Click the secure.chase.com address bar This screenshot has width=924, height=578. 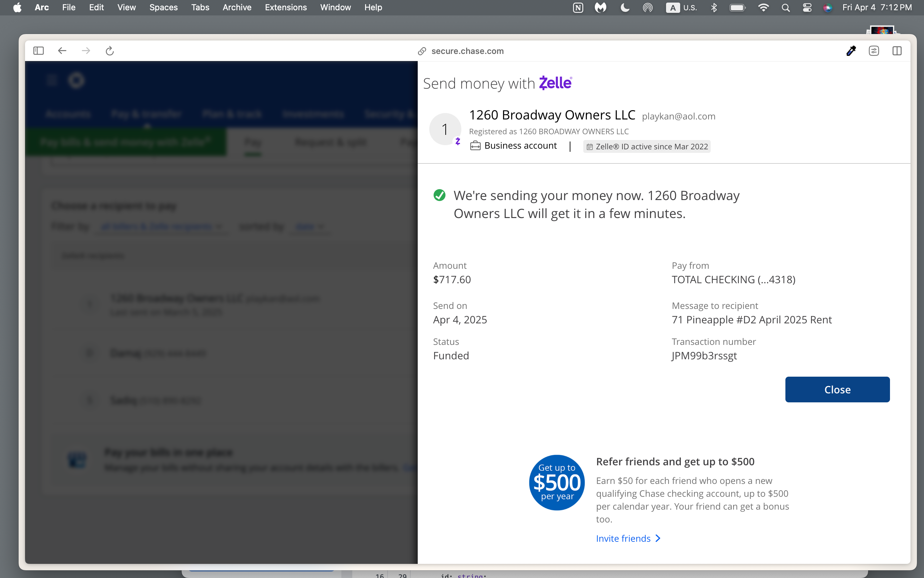[x=467, y=51]
